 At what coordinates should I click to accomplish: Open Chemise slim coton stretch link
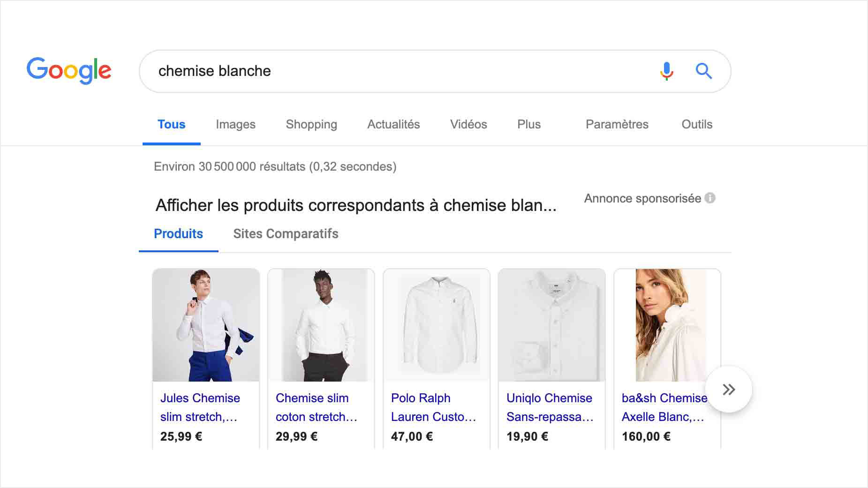[x=317, y=407]
